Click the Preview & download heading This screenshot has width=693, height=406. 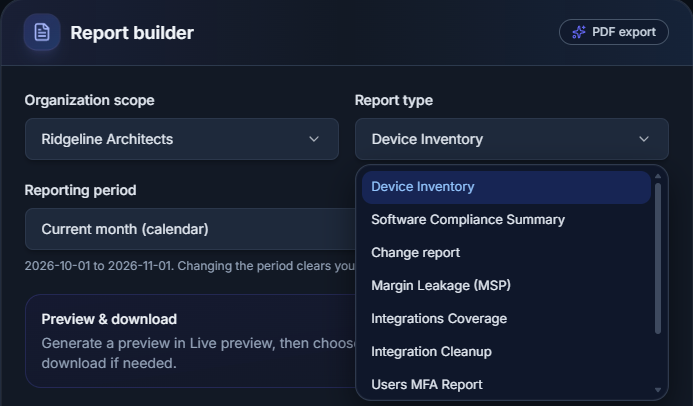click(109, 319)
